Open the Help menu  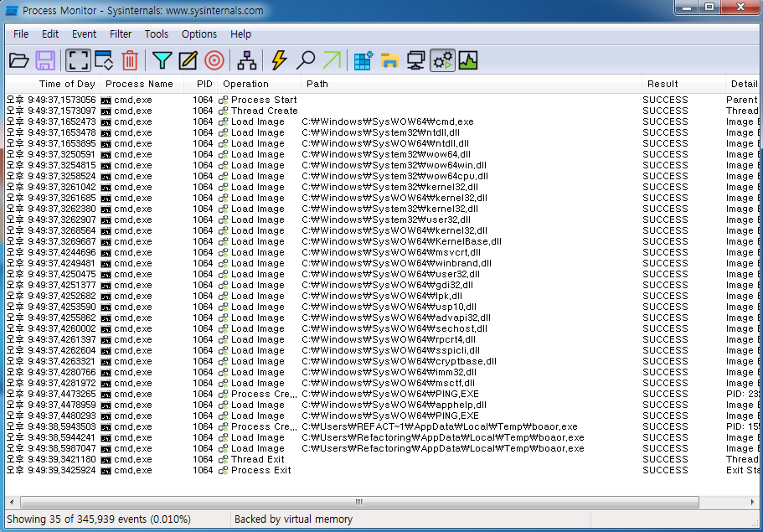[240, 34]
